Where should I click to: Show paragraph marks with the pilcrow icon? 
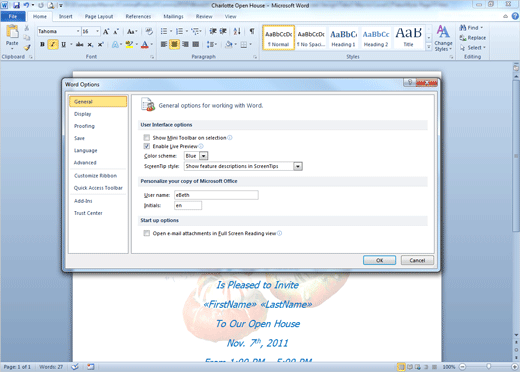point(252,31)
